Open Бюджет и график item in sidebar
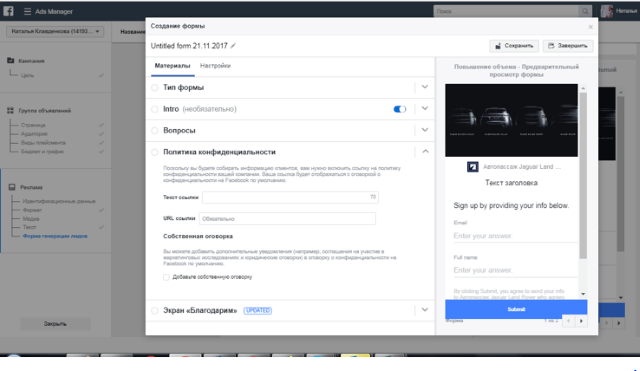This screenshot has height=371, width=640. coord(42,152)
